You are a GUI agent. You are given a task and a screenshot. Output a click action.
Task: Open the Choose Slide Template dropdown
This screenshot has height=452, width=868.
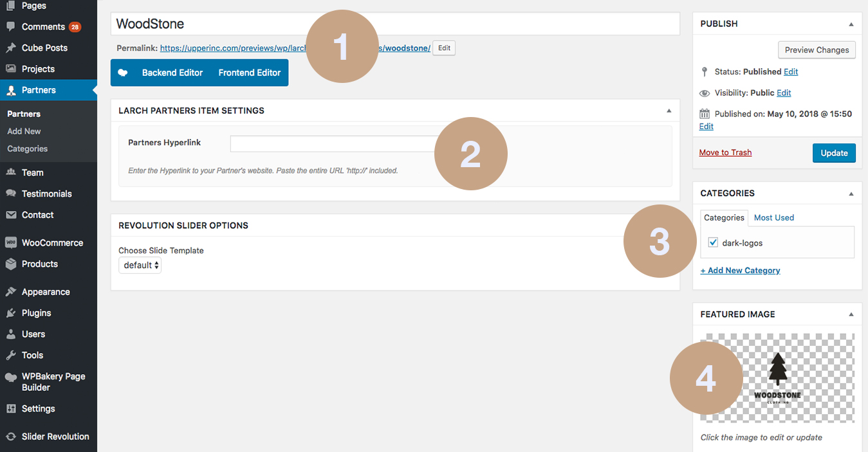coord(140,266)
